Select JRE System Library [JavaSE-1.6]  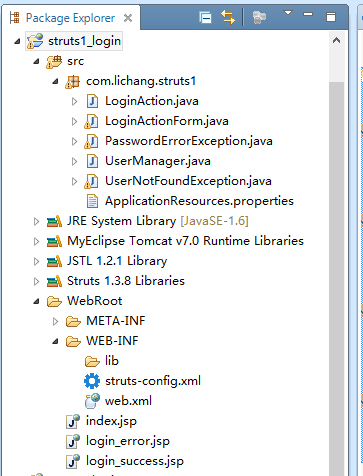158,221
